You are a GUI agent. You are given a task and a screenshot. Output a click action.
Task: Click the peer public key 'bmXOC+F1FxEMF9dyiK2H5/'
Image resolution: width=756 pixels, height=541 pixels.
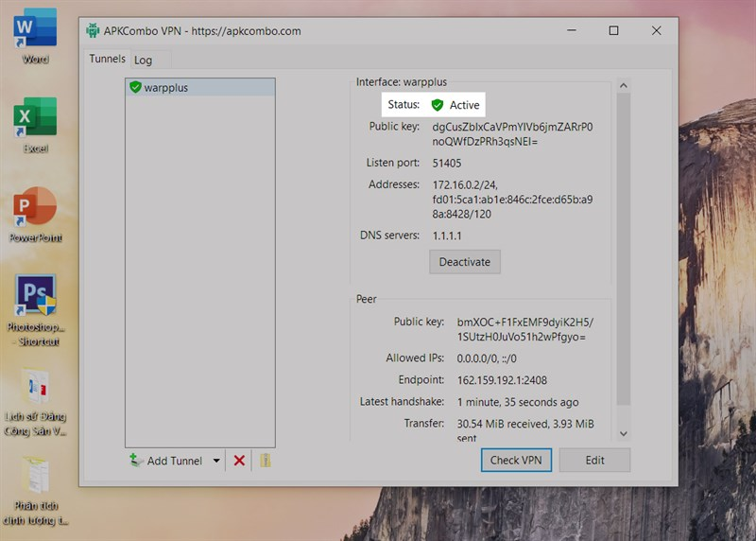525,322
